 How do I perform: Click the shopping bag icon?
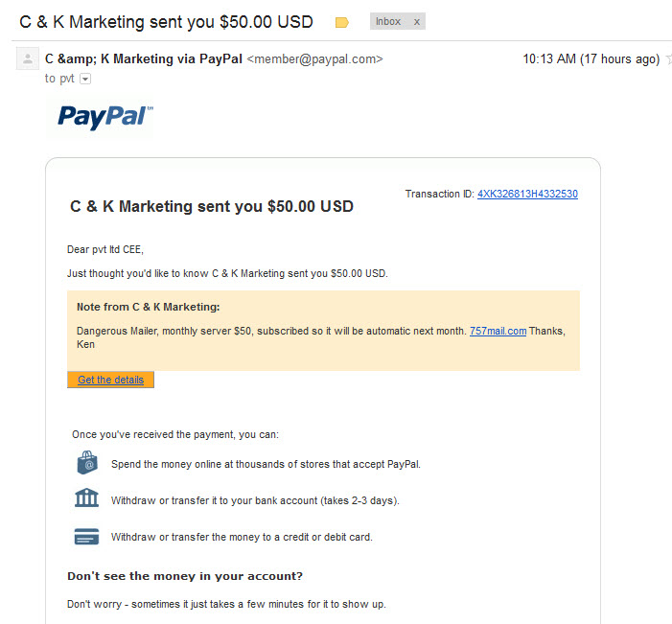(87, 463)
